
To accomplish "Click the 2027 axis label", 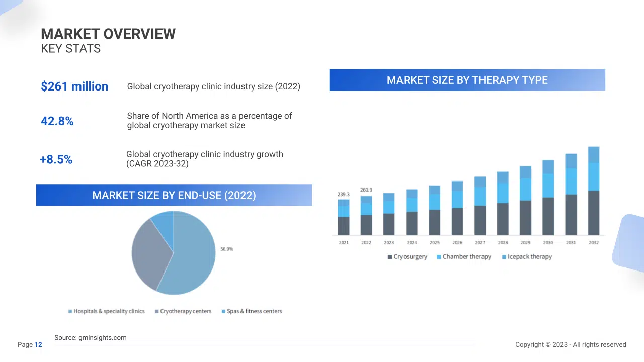I will click(x=480, y=243).
